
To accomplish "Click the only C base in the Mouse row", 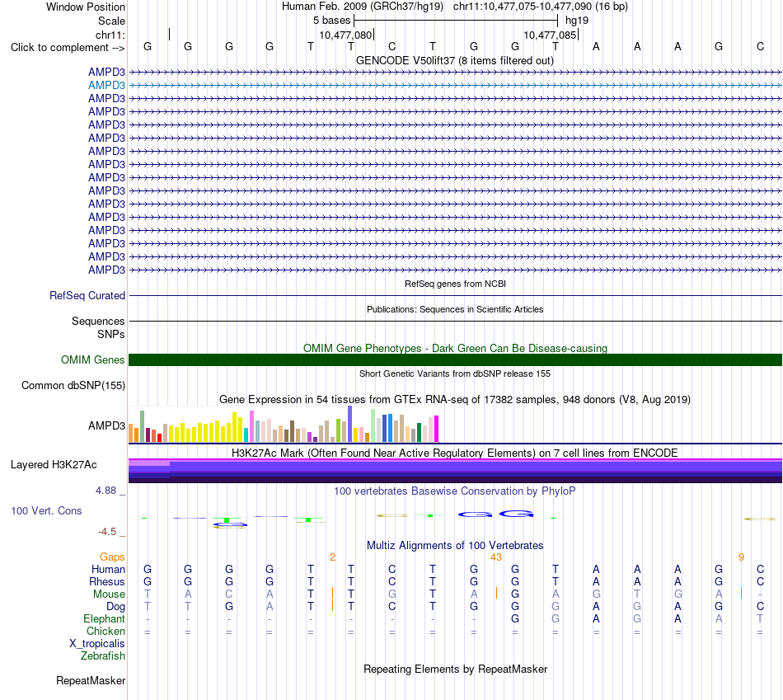I will click(228, 594).
